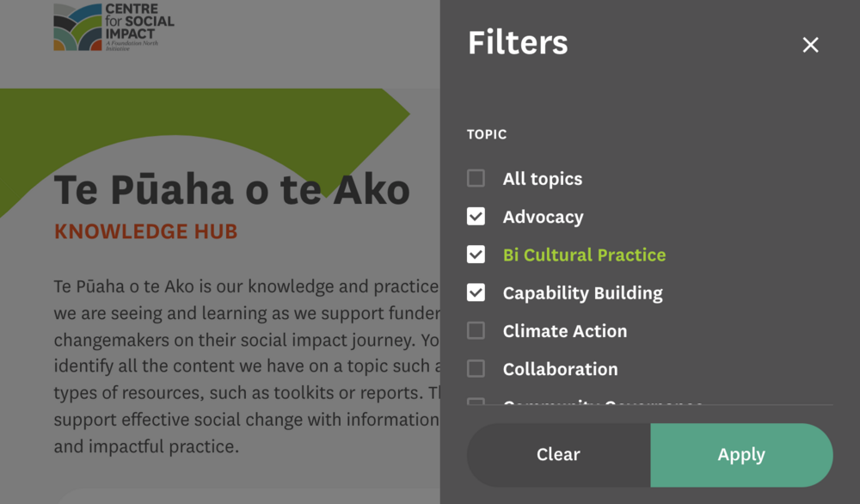Enable the Climate Action checkbox
Image resolution: width=860 pixels, height=504 pixels.
point(476,331)
